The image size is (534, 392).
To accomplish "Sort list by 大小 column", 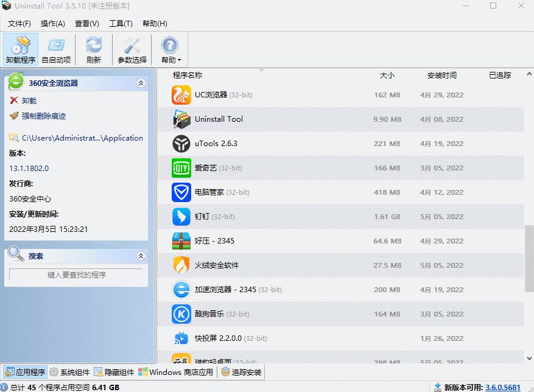I will pos(387,75).
